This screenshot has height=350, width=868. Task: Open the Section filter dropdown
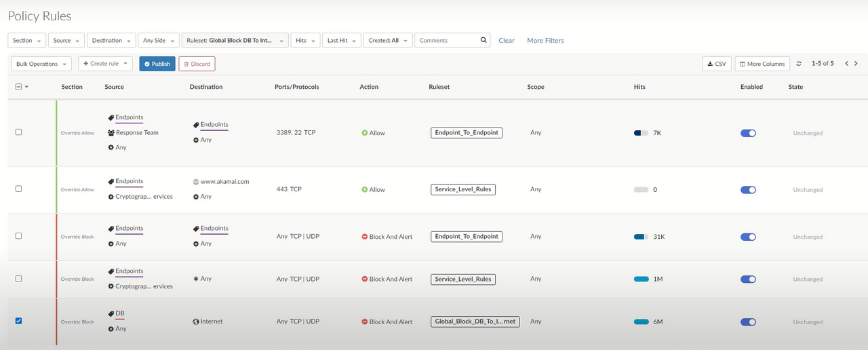click(26, 41)
